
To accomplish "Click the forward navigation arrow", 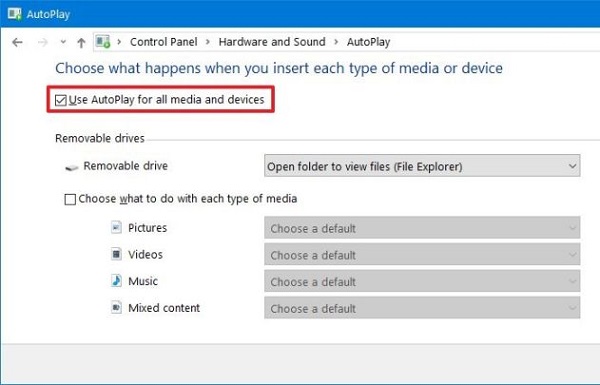I will pos(42,42).
